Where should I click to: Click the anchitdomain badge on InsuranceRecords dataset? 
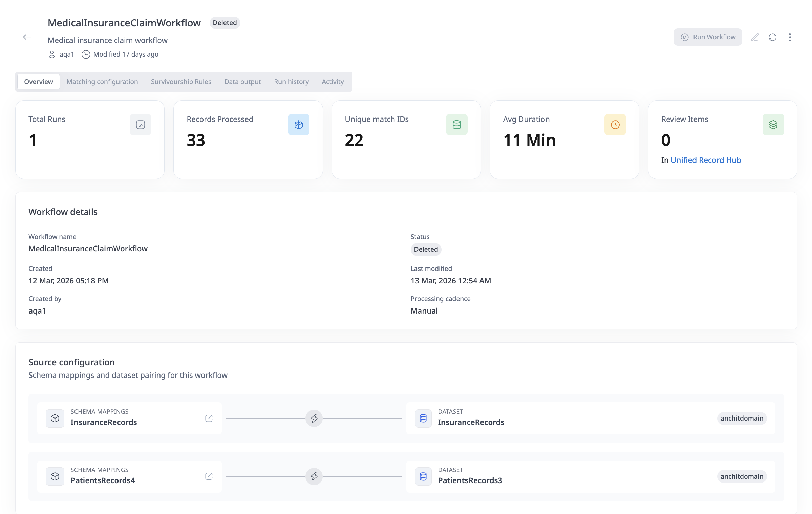(x=742, y=418)
